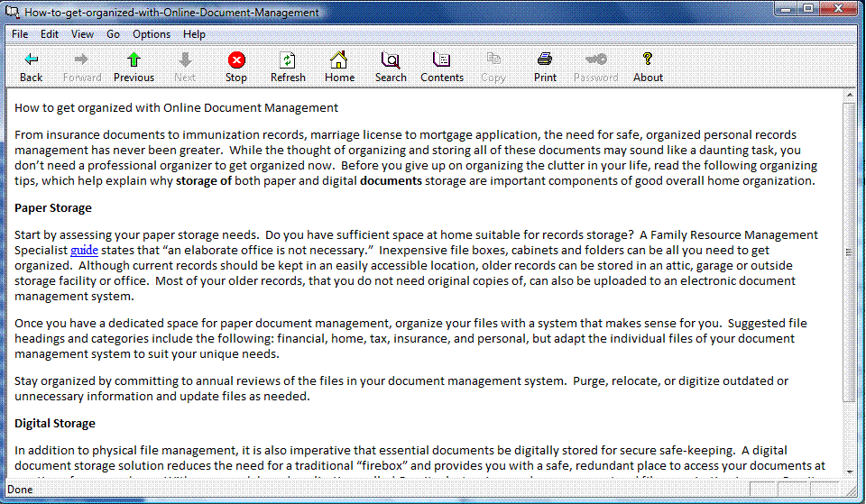This screenshot has width=866, height=504.
Task: Open the File menu
Action: click(x=20, y=34)
